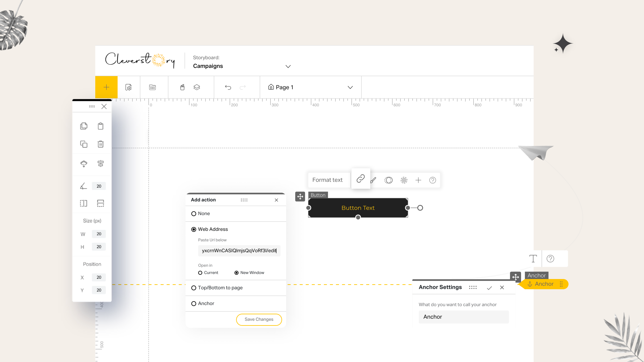Select the None action radio
Screen dimensions: 644x362
point(194,214)
